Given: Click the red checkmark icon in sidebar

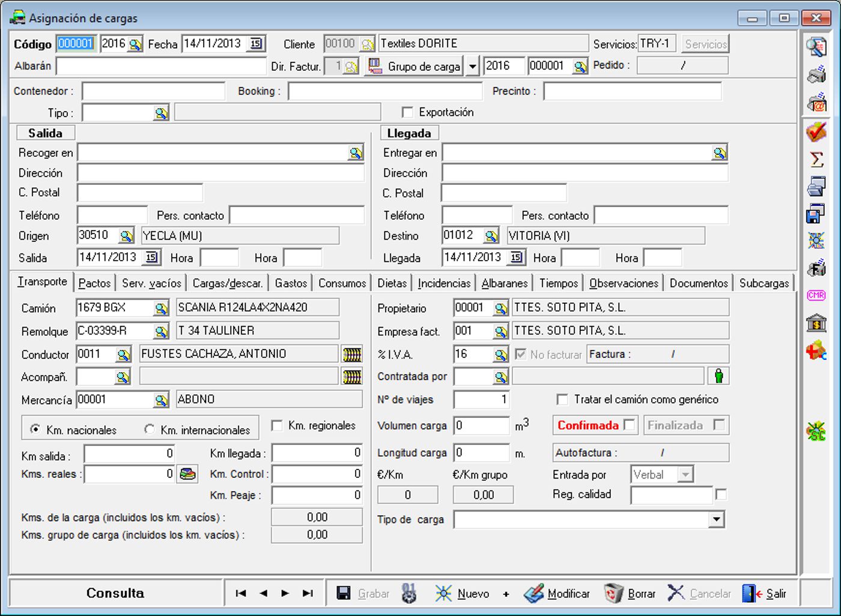Looking at the screenshot, I should 816,131.
